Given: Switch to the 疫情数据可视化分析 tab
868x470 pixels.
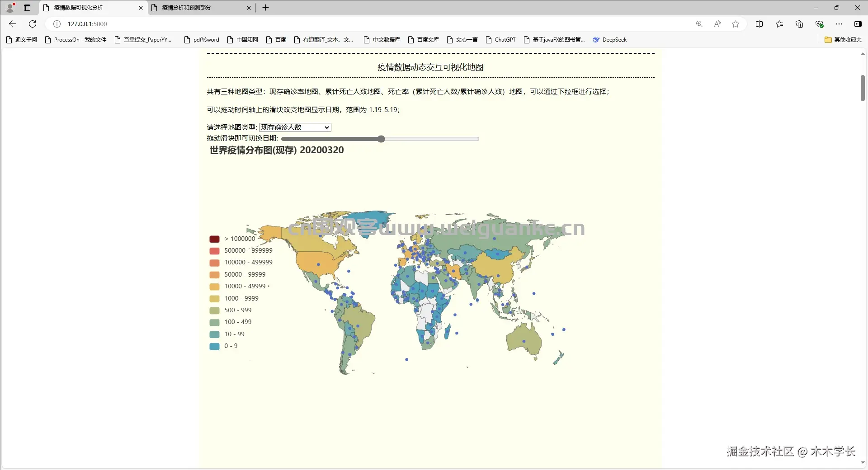Looking at the screenshot, I should (94, 8).
